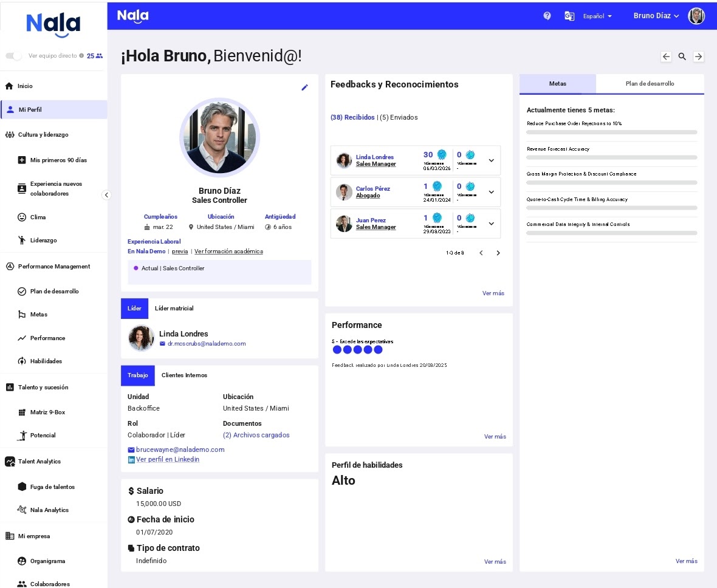Go to next profile with right arrow
The height and width of the screenshot is (588, 717).
(x=699, y=56)
